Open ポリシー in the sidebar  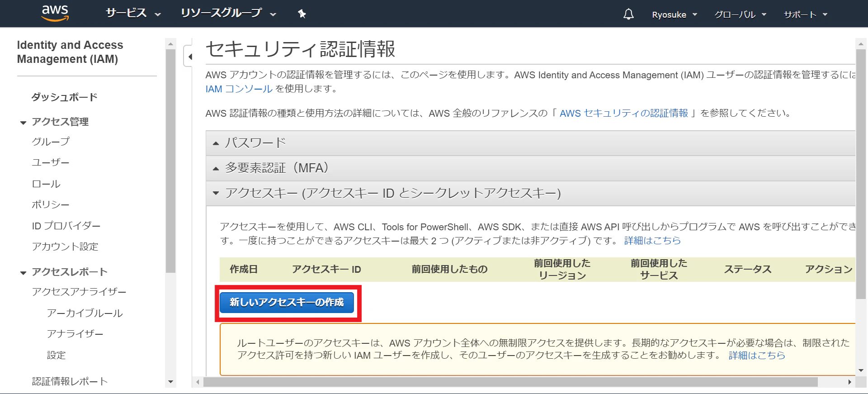[51, 204]
